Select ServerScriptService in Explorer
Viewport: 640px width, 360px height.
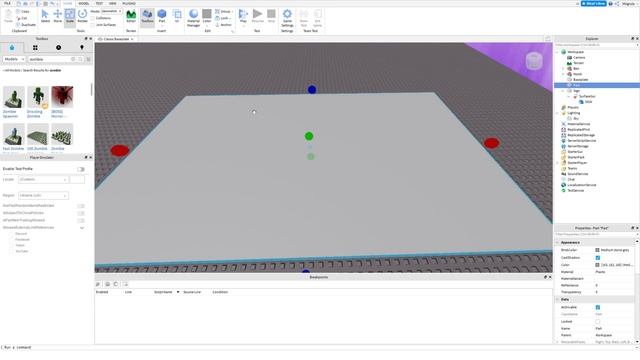[581, 141]
